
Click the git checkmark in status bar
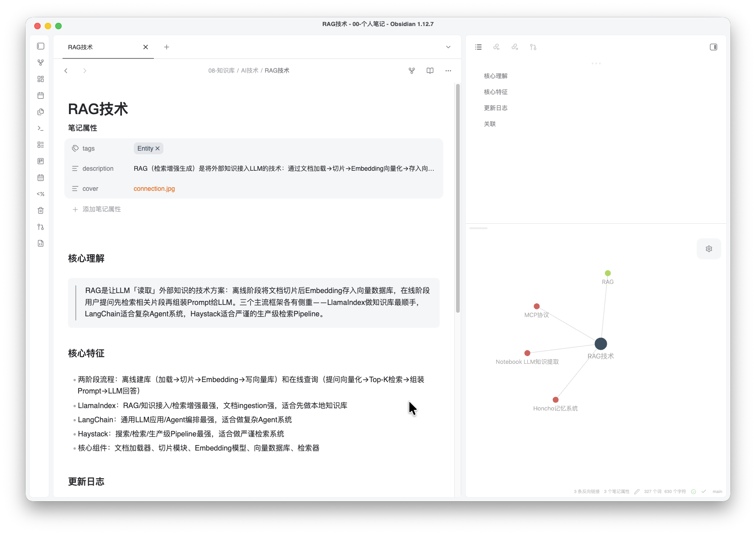[x=703, y=492]
